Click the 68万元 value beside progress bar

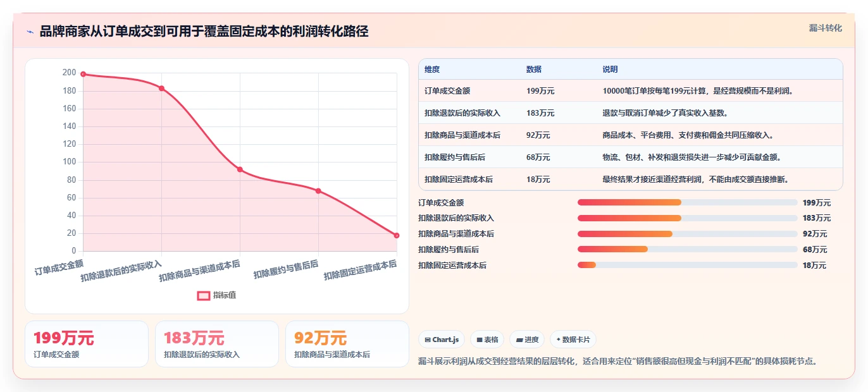[x=815, y=250]
